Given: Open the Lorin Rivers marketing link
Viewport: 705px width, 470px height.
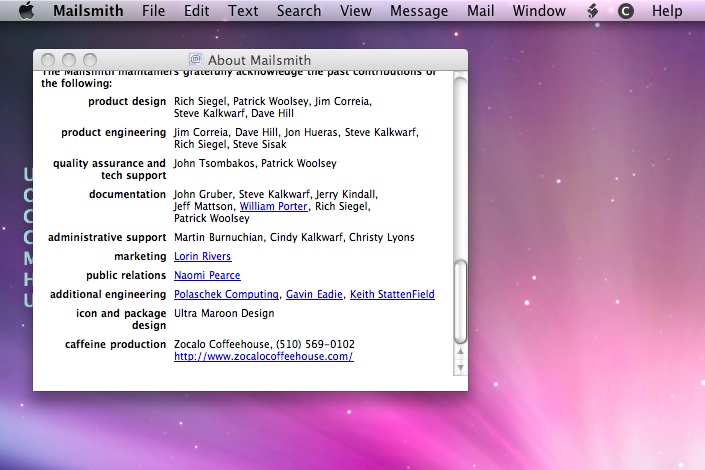Looking at the screenshot, I should pos(202,256).
